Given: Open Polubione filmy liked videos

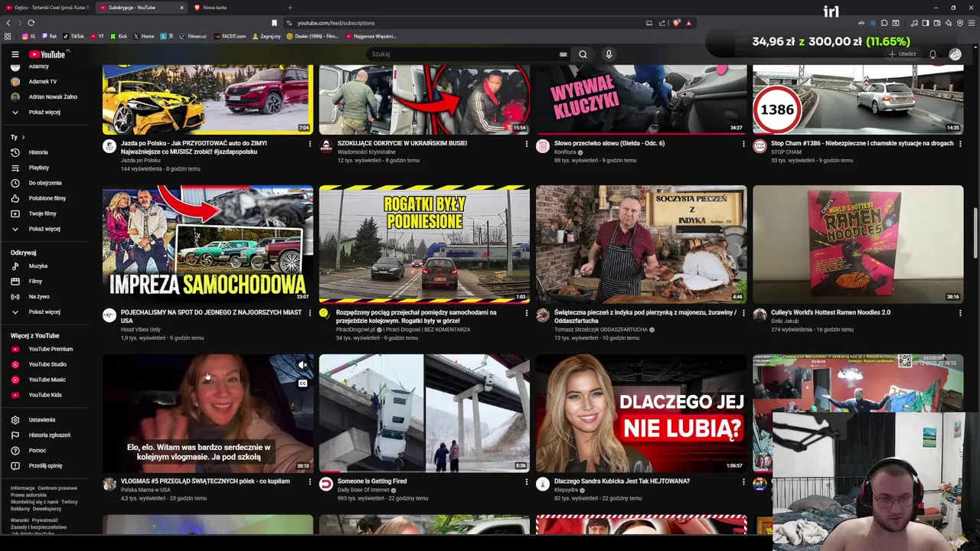Looking at the screenshot, I should (47, 198).
